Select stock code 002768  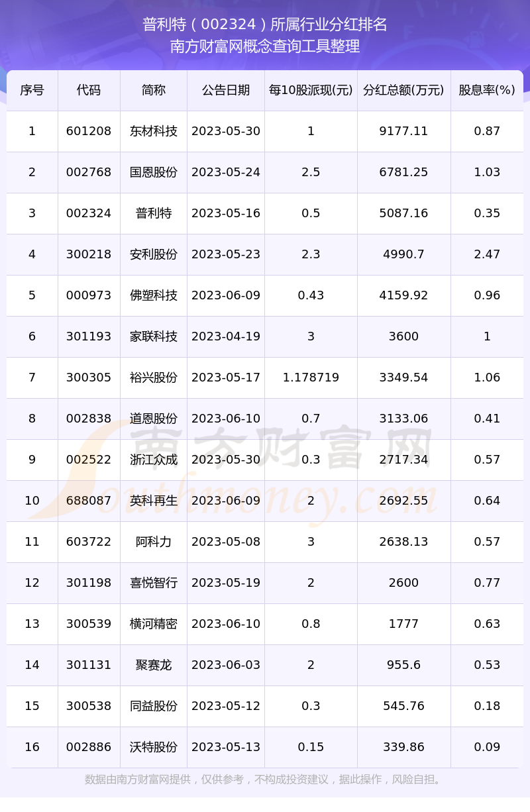[89, 172]
